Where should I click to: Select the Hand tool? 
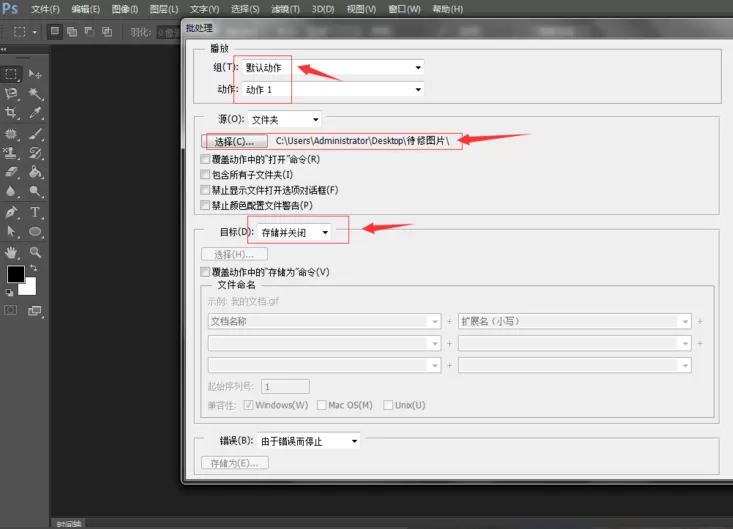pyautogui.click(x=11, y=253)
